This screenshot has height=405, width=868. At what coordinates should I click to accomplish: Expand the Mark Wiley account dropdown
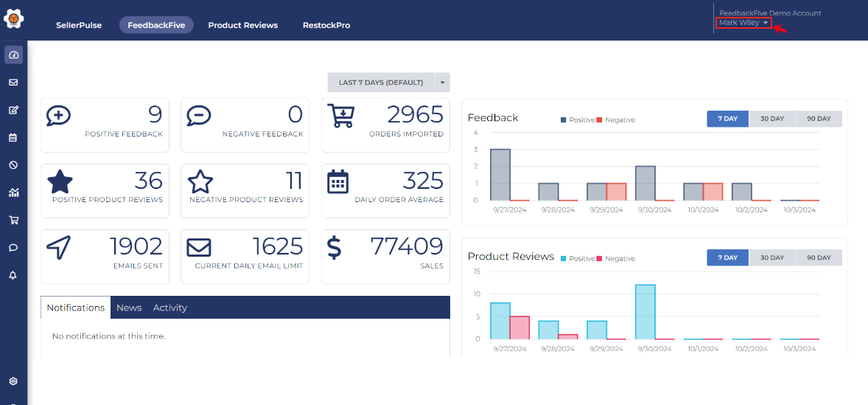tap(743, 23)
